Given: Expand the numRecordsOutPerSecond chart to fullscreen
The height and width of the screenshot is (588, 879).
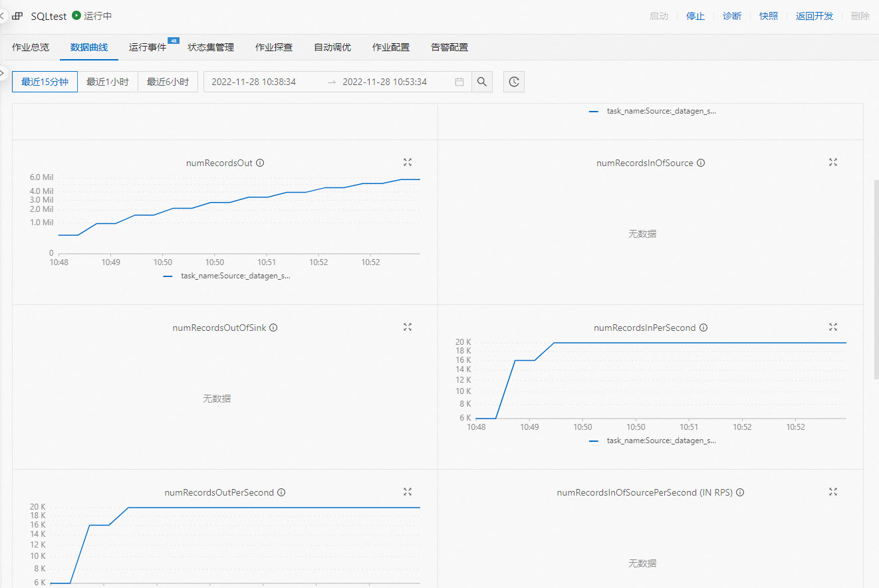Looking at the screenshot, I should pyautogui.click(x=408, y=492).
